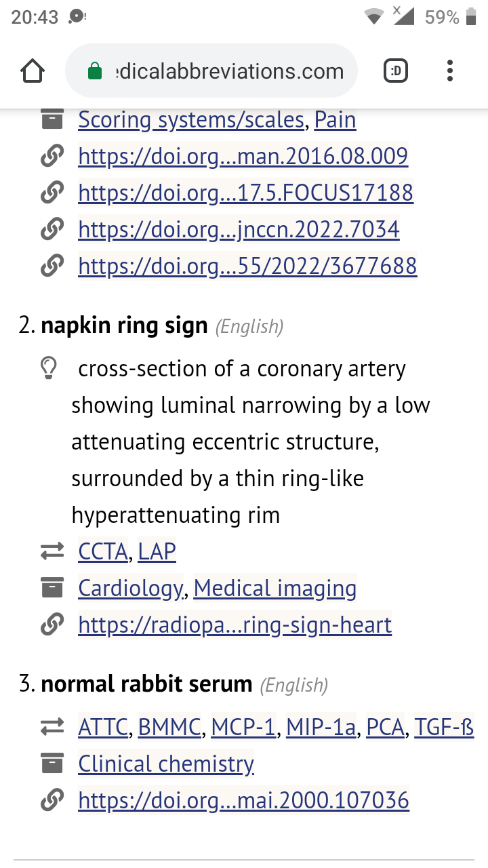The width and height of the screenshot is (488, 868).
Task: Open the Scoring systems/scales category link
Action: [x=191, y=120]
